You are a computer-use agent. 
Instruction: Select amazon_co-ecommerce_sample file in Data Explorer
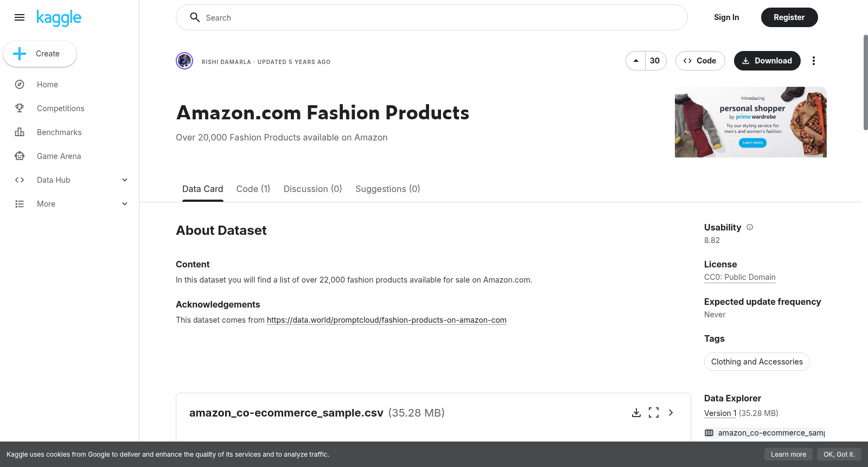coord(765,433)
